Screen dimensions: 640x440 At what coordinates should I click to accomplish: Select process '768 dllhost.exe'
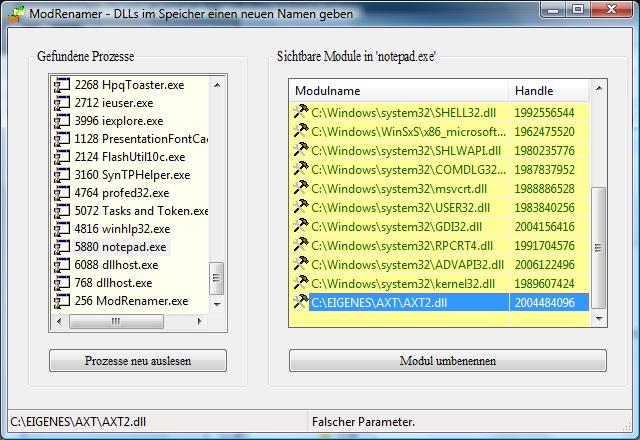(x=113, y=283)
